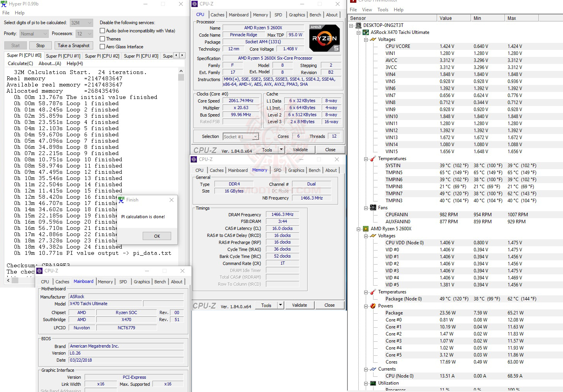This screenshot has width=563, height=392.
Task: Open the File menu in Hyper PI
Action: click(x=6, y=13)
